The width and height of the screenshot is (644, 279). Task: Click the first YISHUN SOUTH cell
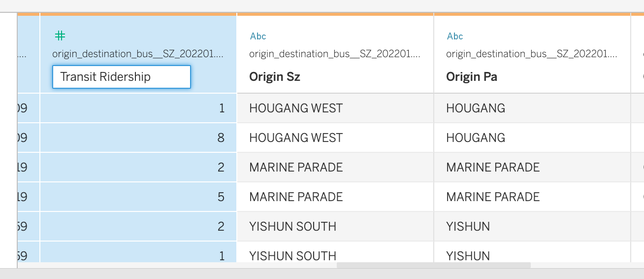[293, 226]
